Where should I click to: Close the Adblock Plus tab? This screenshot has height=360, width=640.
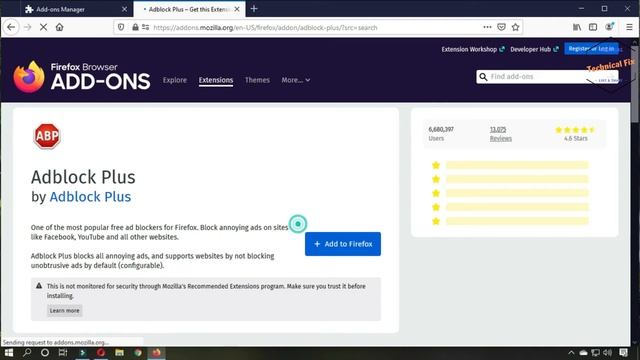tap(237, 9)
